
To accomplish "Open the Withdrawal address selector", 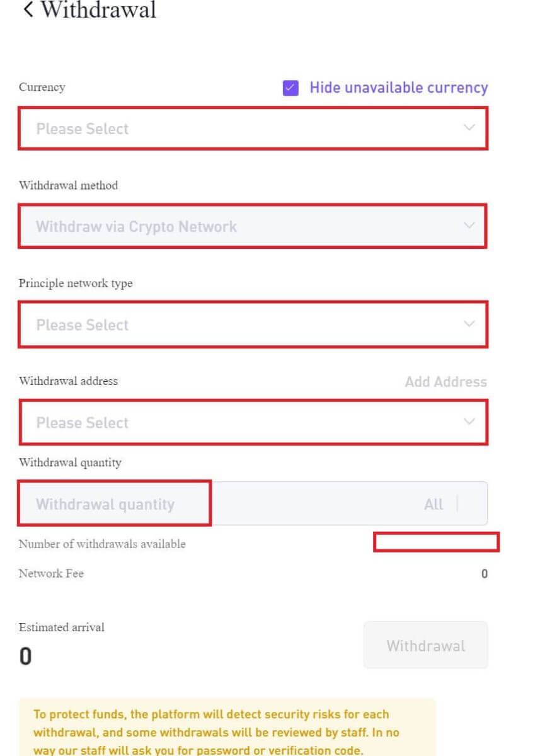I will point(252,422).
